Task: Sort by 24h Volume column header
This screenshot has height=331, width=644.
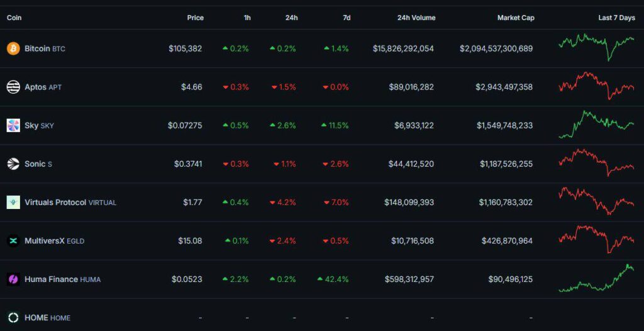Action: coord(416,18)
